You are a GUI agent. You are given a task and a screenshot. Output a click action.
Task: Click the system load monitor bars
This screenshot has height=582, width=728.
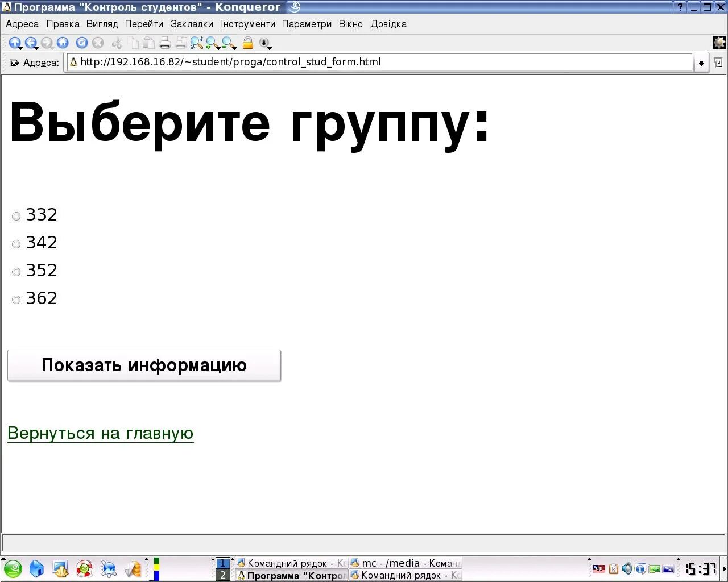pos(156,569)
